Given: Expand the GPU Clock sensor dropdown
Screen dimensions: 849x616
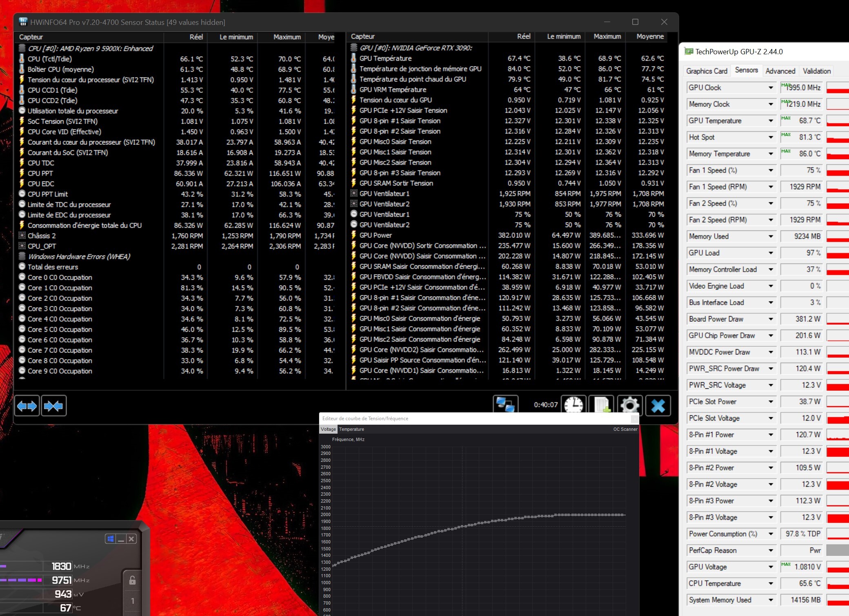Looking at the screenshot, I should point(770,88).
